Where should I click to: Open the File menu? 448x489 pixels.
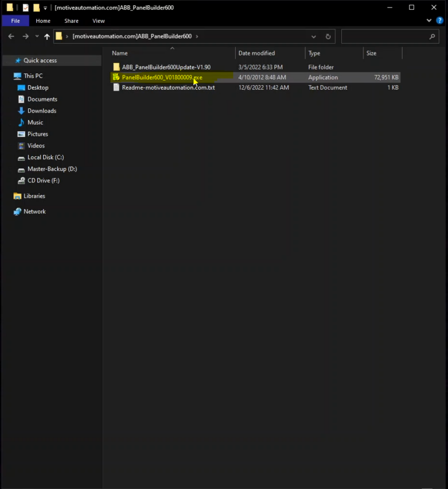pos(15,20)
